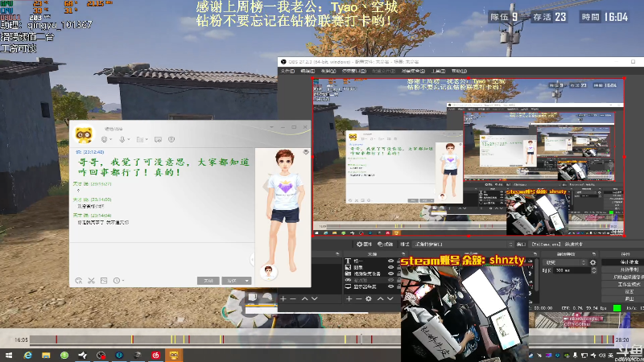Select the scissors screenshot tool in the chat

coord(91,281)
